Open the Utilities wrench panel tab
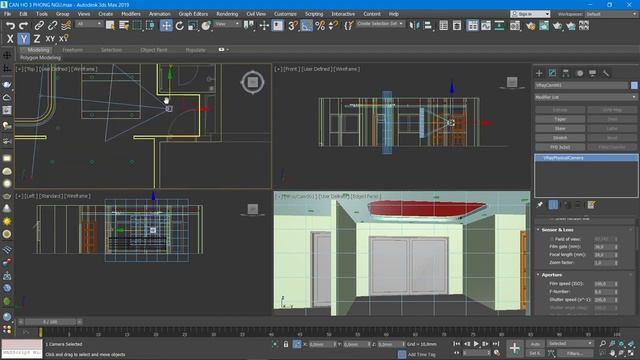The image size is (640, 360). pos(606,73)
